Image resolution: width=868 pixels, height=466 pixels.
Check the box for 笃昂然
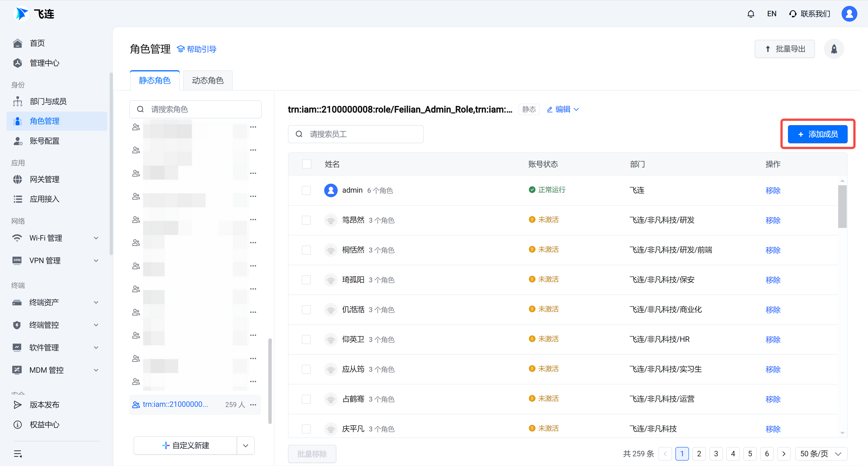[x=306, y=220]
